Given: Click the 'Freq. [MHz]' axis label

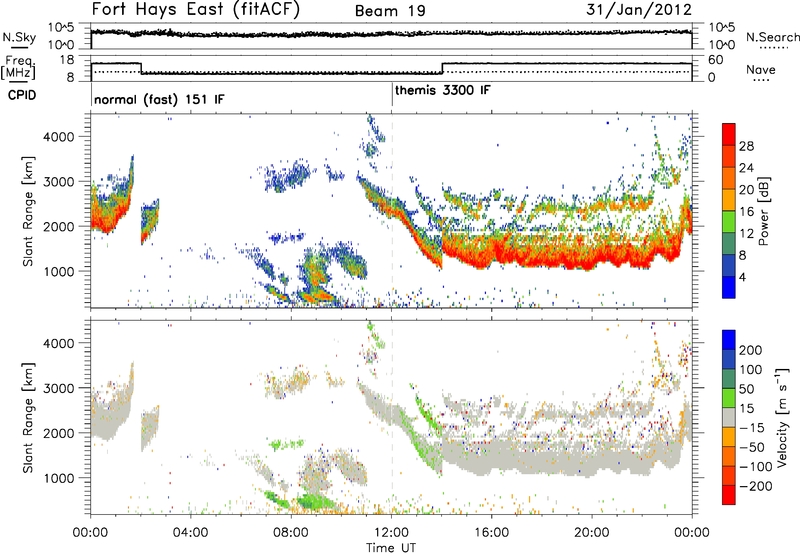Looking at the screenshot, I should pos(18,67).
